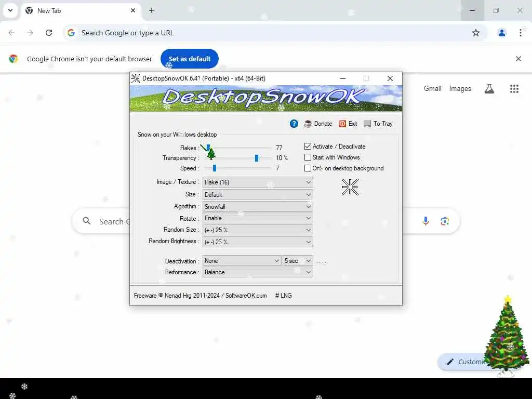The width and height of the screenshot is (532, 399).
Task: Close the DesktopSnowOK window
Action: tap(390, 78)
